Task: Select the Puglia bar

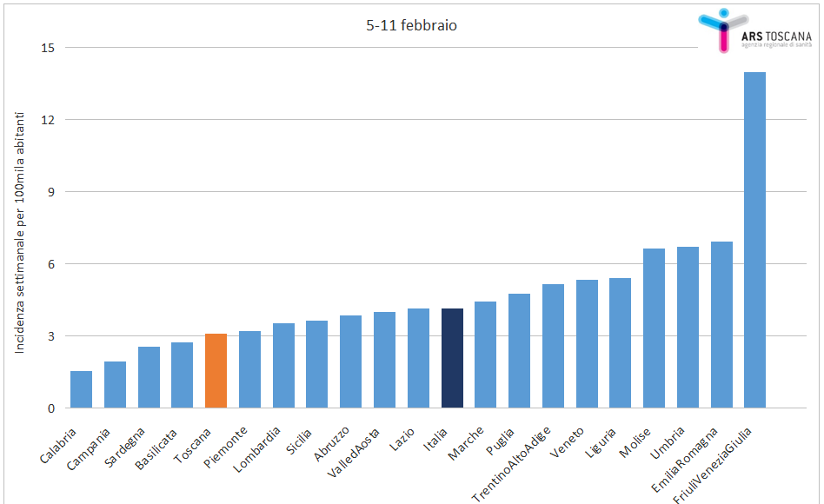Action: 519,351
